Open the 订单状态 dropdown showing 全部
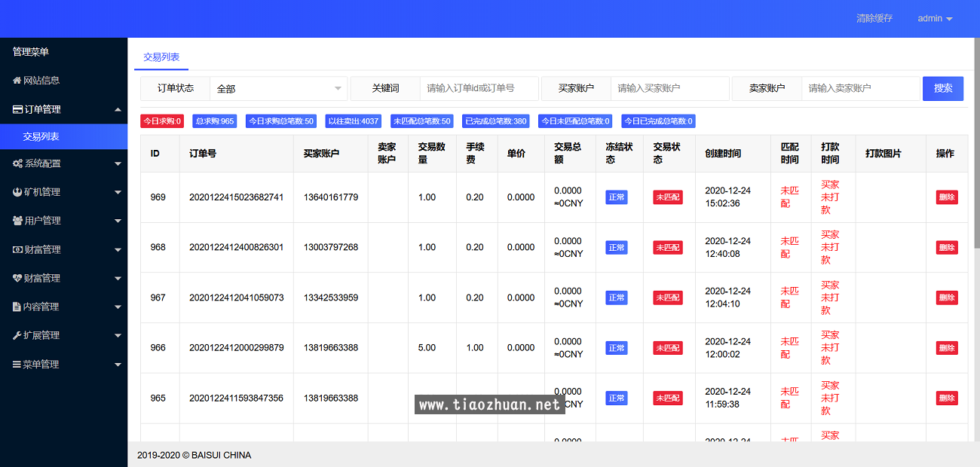980x467 pixels. (x=278, y=88)
